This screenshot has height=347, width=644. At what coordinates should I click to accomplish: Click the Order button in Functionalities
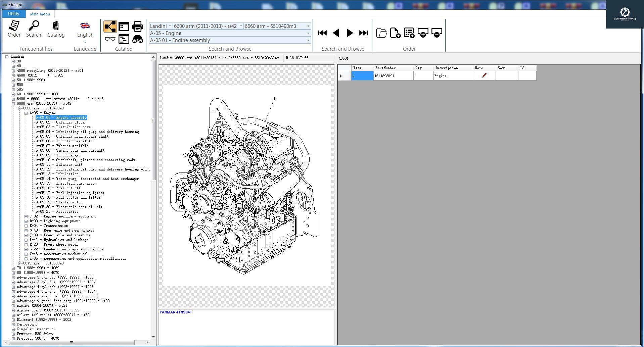click(x=14, y=30)
